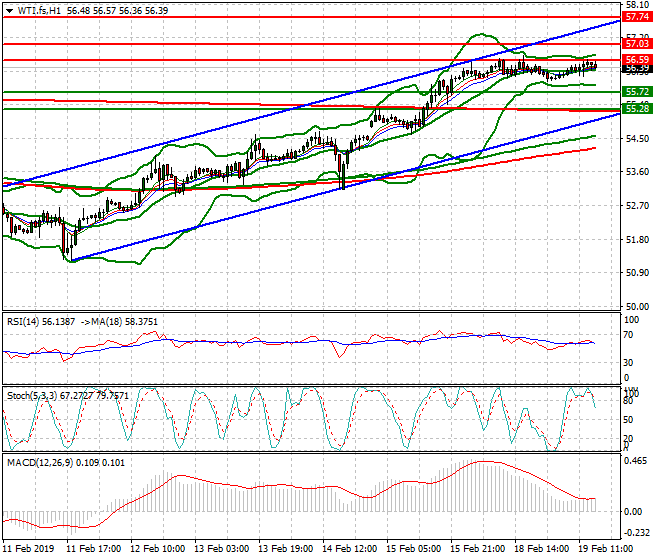Select the RSI scale value 30
Image resolution: width=660 pixels, height=560 pixels.
(628, 363)
